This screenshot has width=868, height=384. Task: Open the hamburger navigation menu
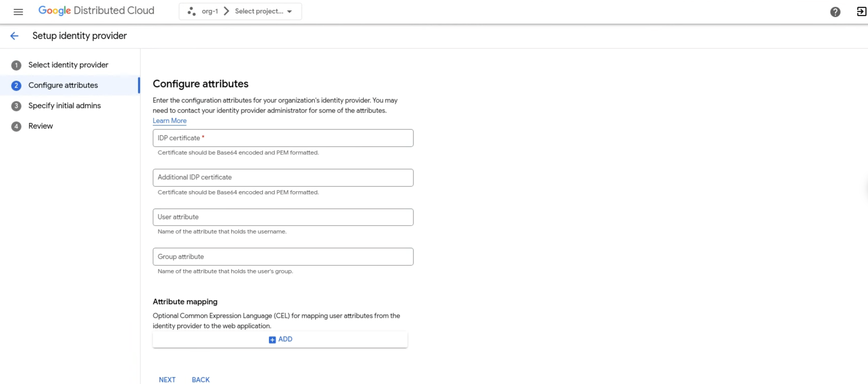(18, 12)
